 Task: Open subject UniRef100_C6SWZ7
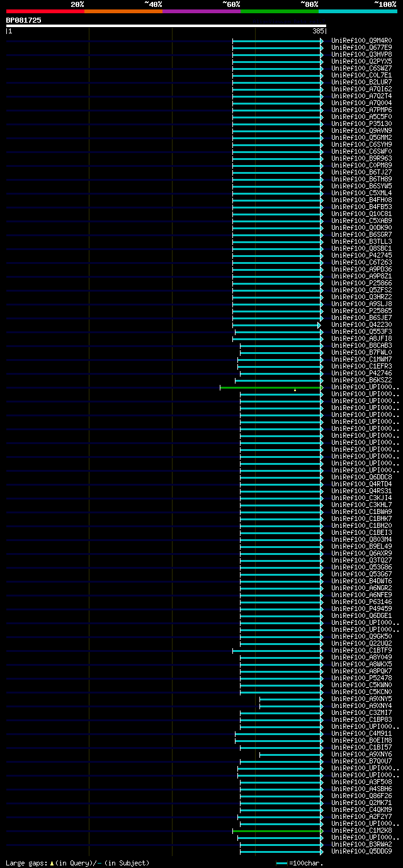coord(361,68)
